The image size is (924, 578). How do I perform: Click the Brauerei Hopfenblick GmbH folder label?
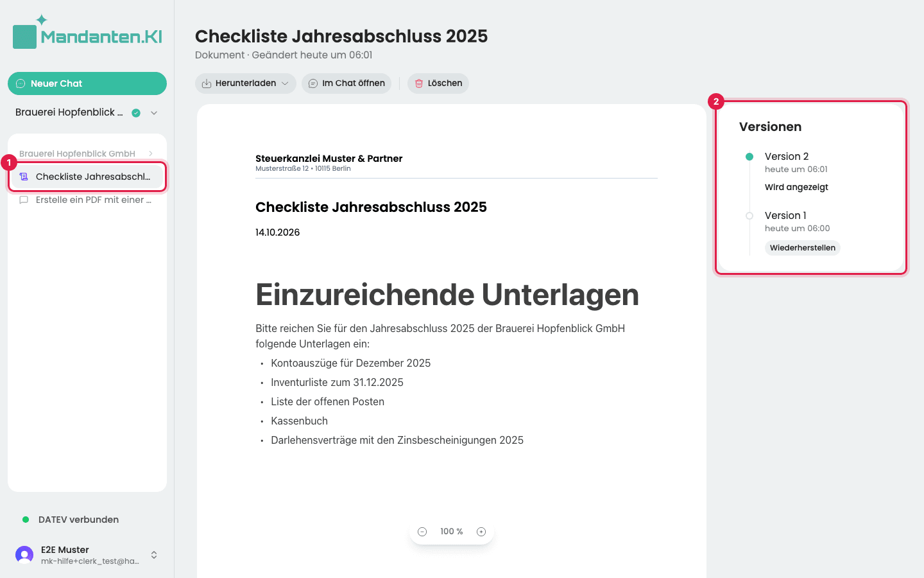click(x=77, y=153)
